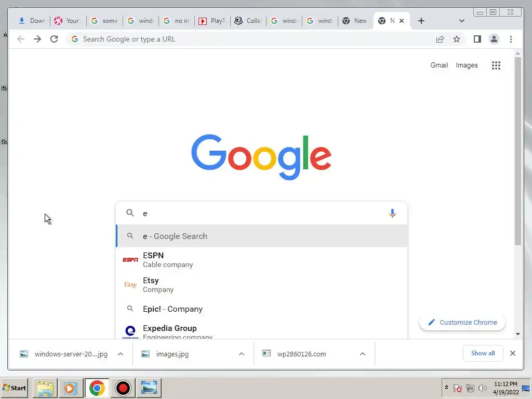Click the network tray icon
The height and width of the screenshot is (399, 532).
click(x=470, y=388)
